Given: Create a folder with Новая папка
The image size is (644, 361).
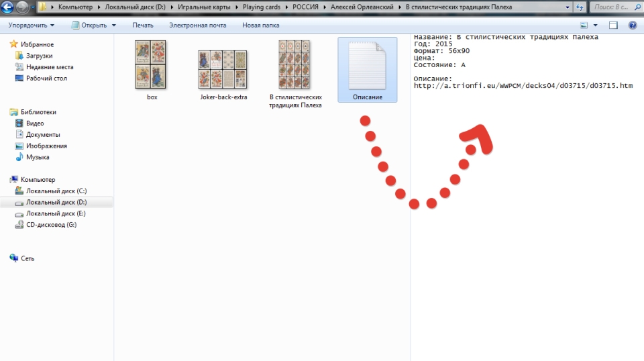Looking at the screenshot, I should 260,25.
